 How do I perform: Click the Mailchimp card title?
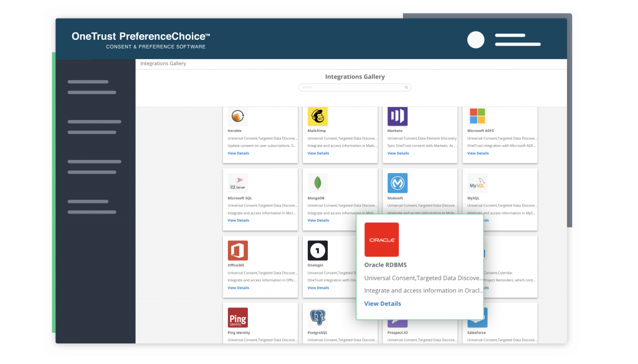(317, 131)
